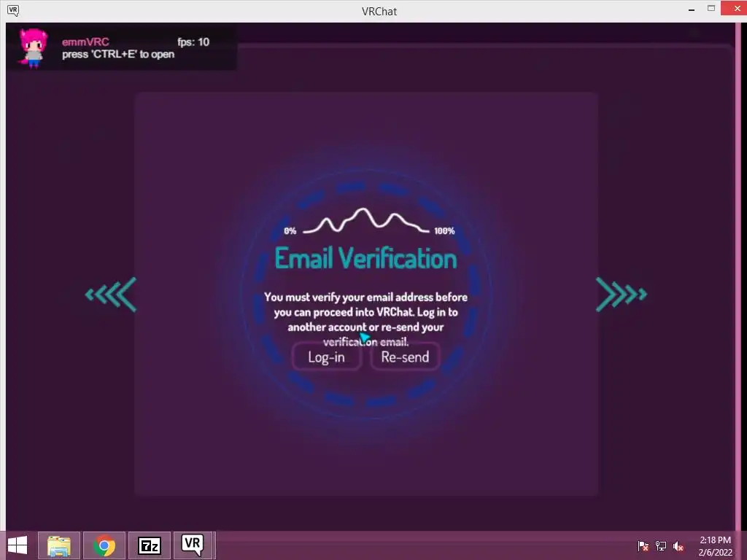Viewport: 747px width, 560px height.
Task: Click the left triple-chevron arrow
Action: 111,295
